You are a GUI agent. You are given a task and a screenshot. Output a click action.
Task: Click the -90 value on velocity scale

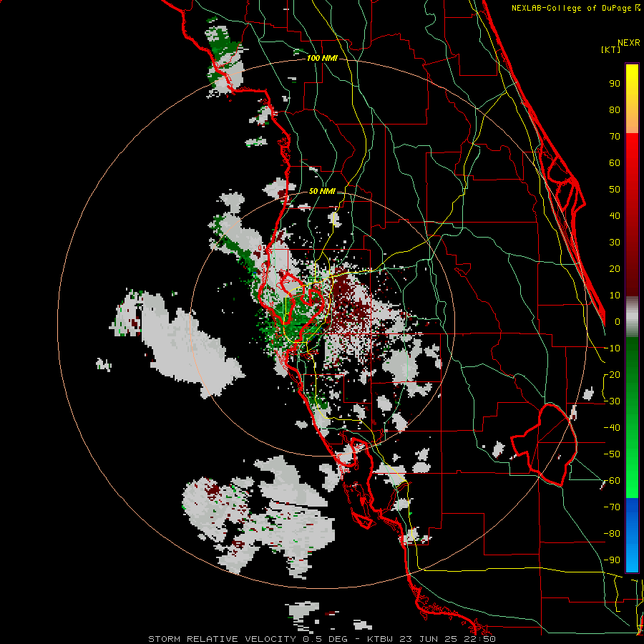click(612, 560)
